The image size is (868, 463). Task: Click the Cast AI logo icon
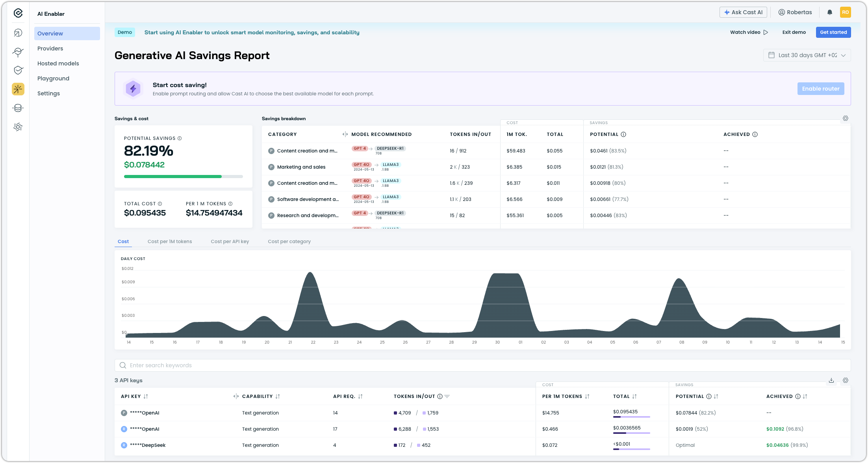(18, 13)
